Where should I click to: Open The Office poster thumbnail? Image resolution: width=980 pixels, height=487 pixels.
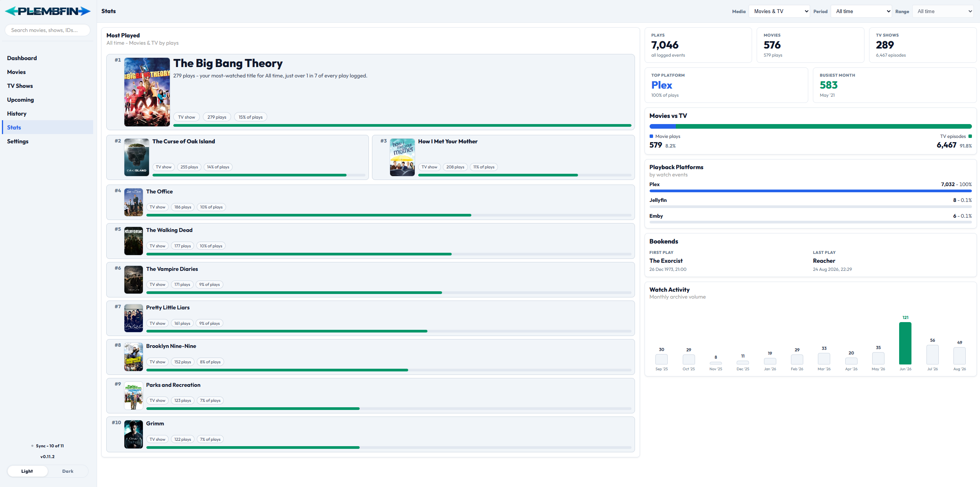click(x=134, y=202)
